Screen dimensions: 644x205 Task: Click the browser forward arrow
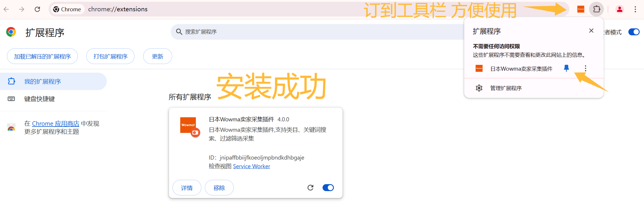(x=22, y=9)
